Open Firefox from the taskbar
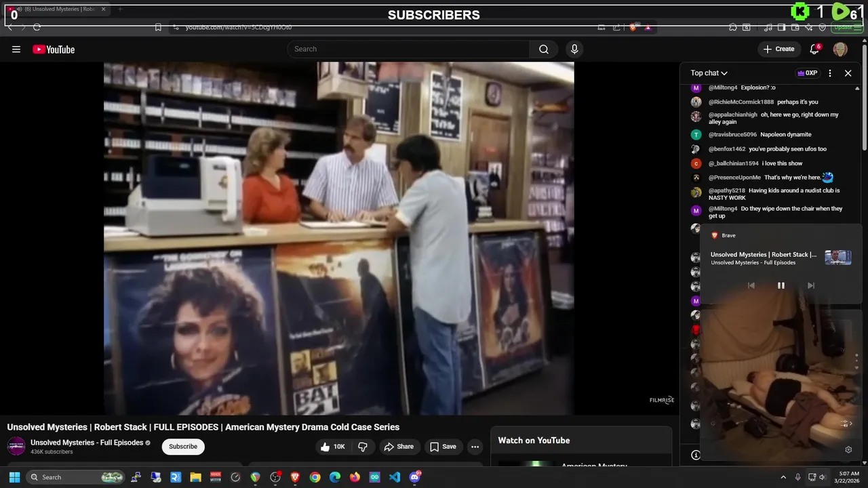This screenshot has width=868, height=488. coord(355,477)
